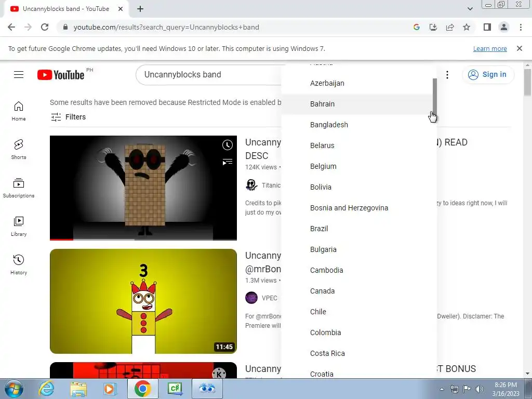Play the brown Uncannyblock video thumbnail

click(x=143, y=188)
